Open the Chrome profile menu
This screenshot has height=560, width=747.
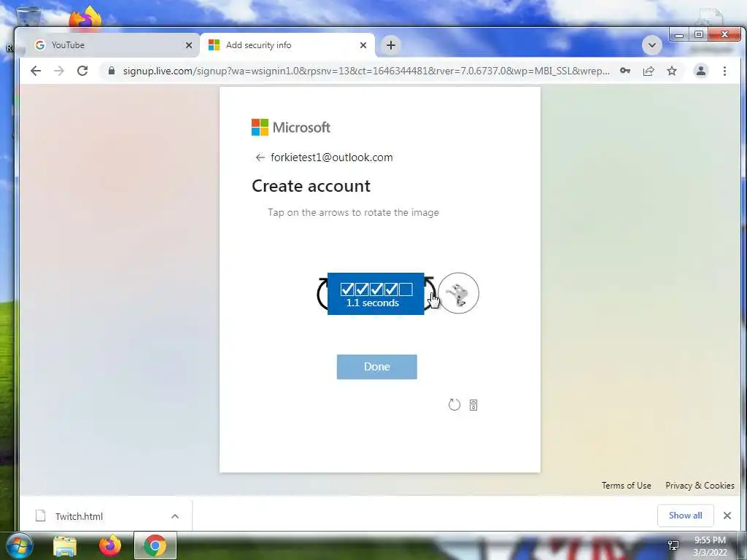click(701, 71)
